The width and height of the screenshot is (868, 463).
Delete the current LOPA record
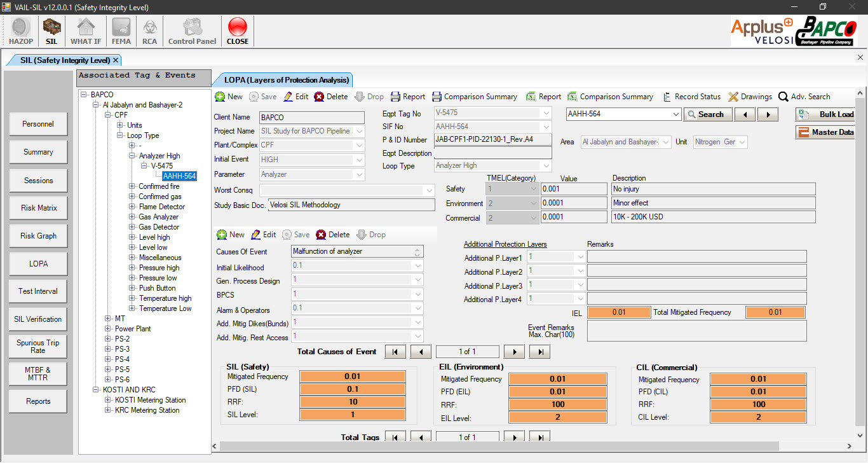[x=331, y=97]
